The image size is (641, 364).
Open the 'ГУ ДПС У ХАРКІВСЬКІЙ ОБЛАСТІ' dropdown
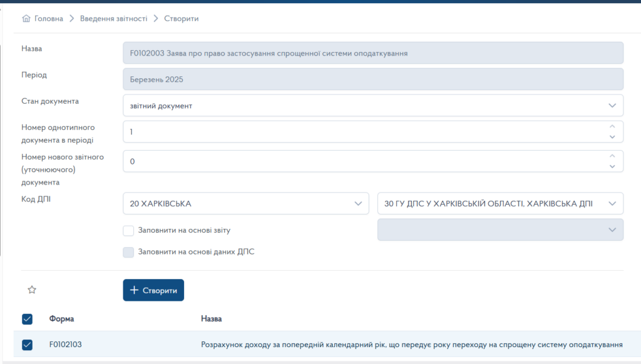tap(500, 203)
